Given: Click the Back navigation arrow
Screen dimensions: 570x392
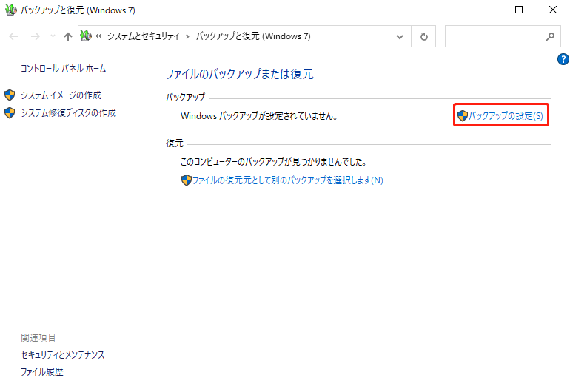Looking at the screenshot, I should pyautogui.click(x=13, y=36).
